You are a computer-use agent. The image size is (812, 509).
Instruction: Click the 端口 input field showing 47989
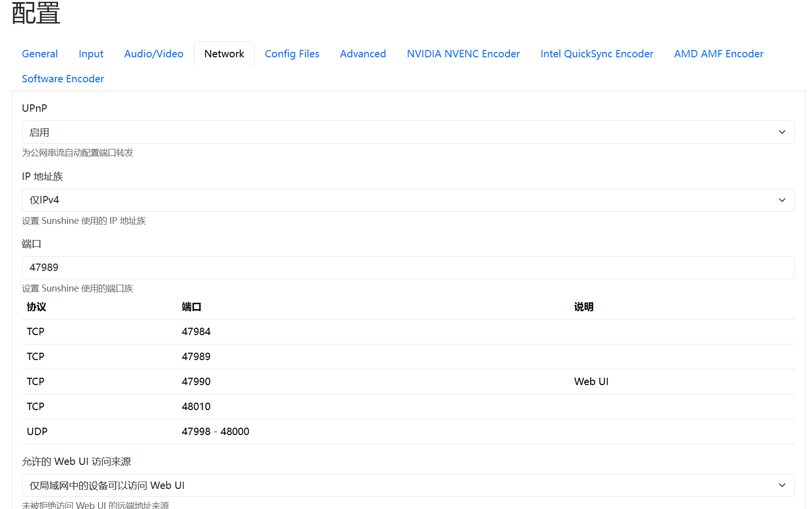click(407, 268)
